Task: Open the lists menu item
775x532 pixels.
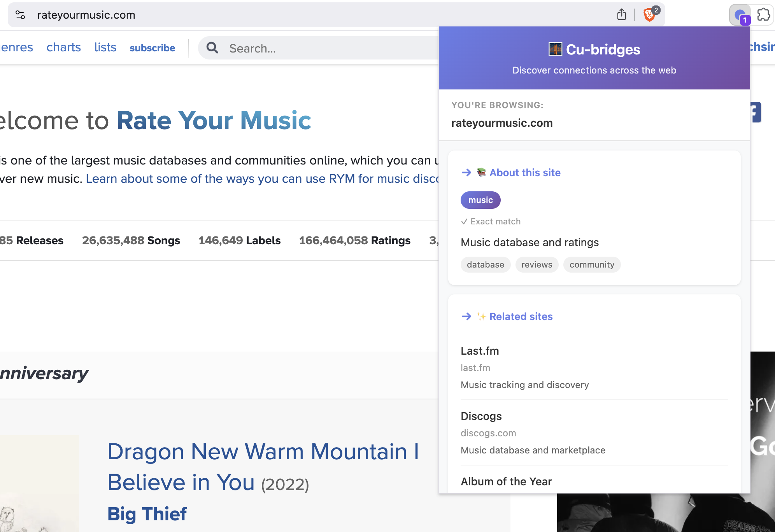Action: pos(105,47)
